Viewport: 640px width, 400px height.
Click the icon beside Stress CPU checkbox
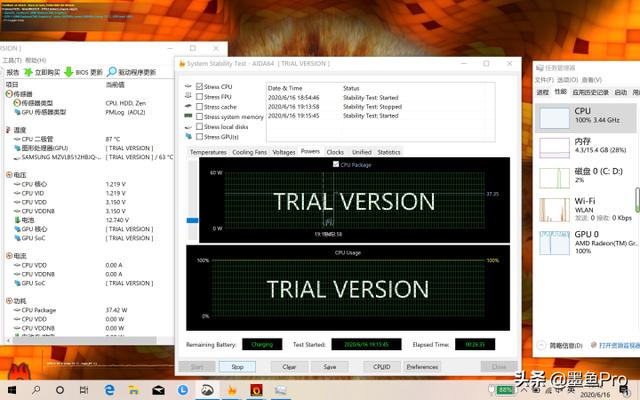188,86
